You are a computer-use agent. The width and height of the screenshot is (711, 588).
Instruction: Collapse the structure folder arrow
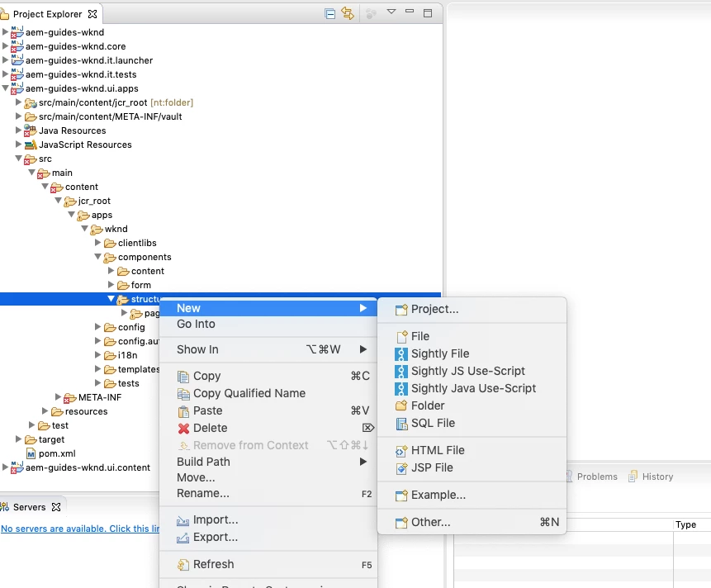pos(111,299)
